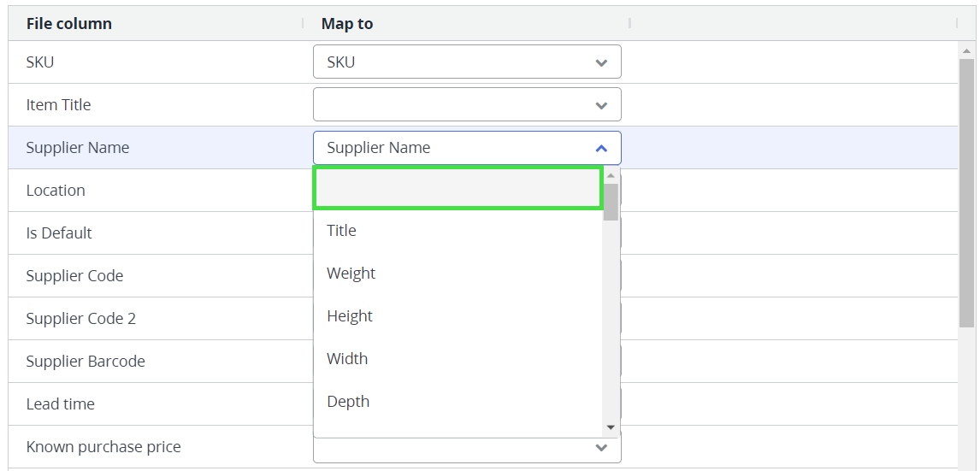Click the File column header
The height and width of the screenshot is (471, 980).
click(x=69, y=24)
